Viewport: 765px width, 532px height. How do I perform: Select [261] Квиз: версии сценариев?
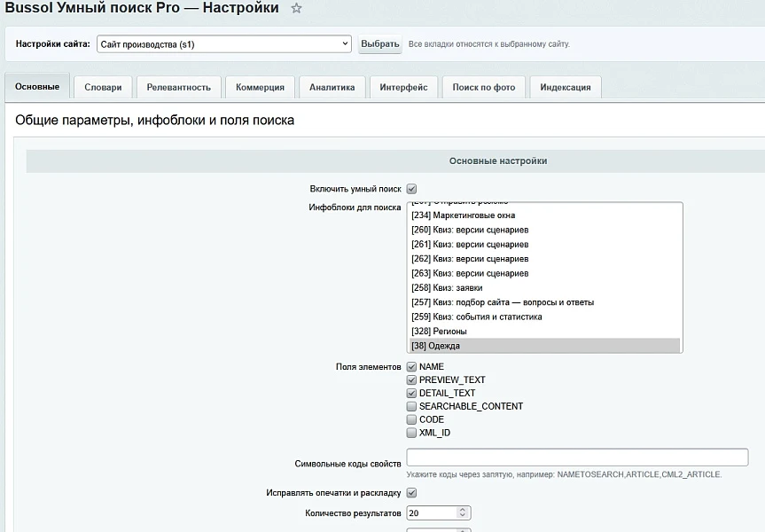pyautogui.click(x=544, y=245)
